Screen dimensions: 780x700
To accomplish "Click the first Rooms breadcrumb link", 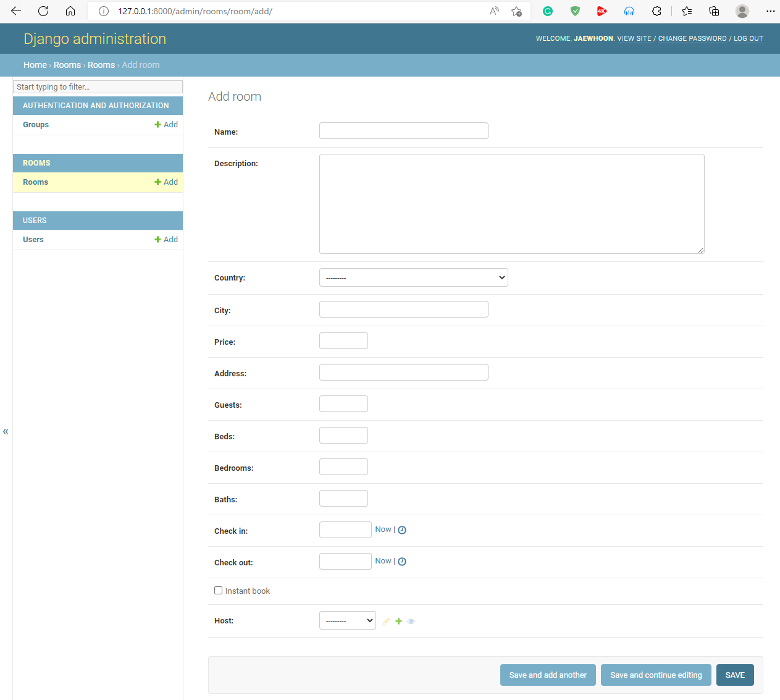I will tap(67, 65).
